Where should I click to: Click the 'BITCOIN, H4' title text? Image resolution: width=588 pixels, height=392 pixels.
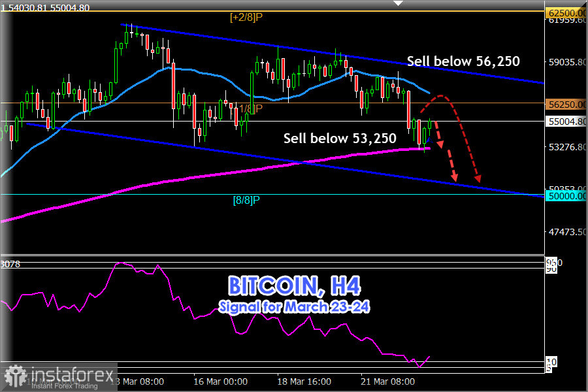point(293,286)
